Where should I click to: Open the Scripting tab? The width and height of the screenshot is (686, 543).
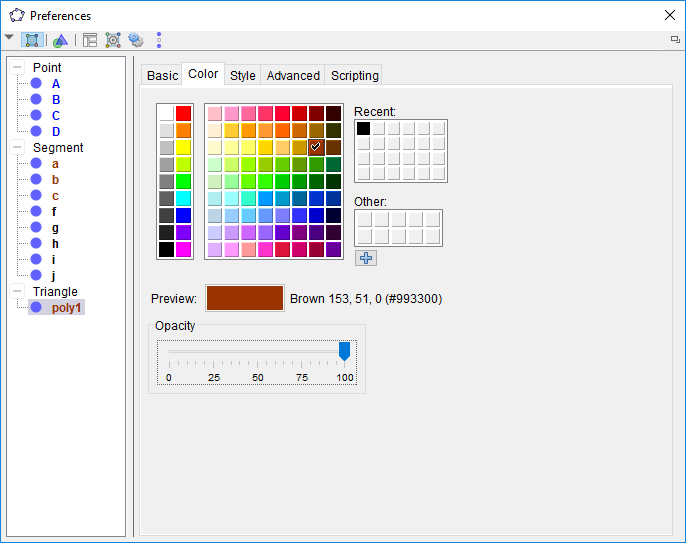(x=354, y=75)
